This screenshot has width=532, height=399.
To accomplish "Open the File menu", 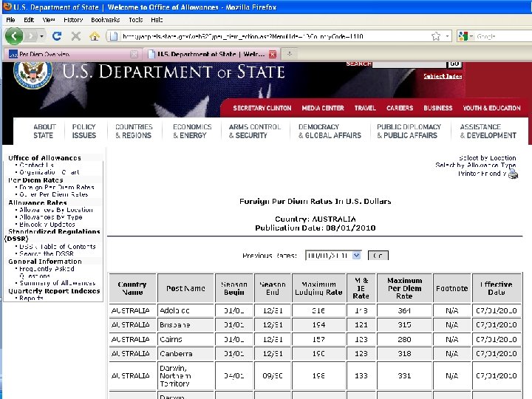I will 10,20.
